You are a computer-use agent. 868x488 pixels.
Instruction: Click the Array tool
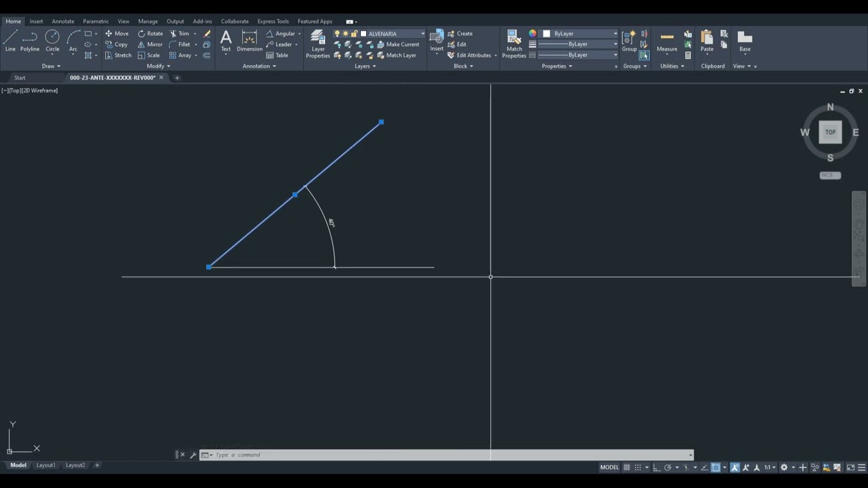click(180, 55)
